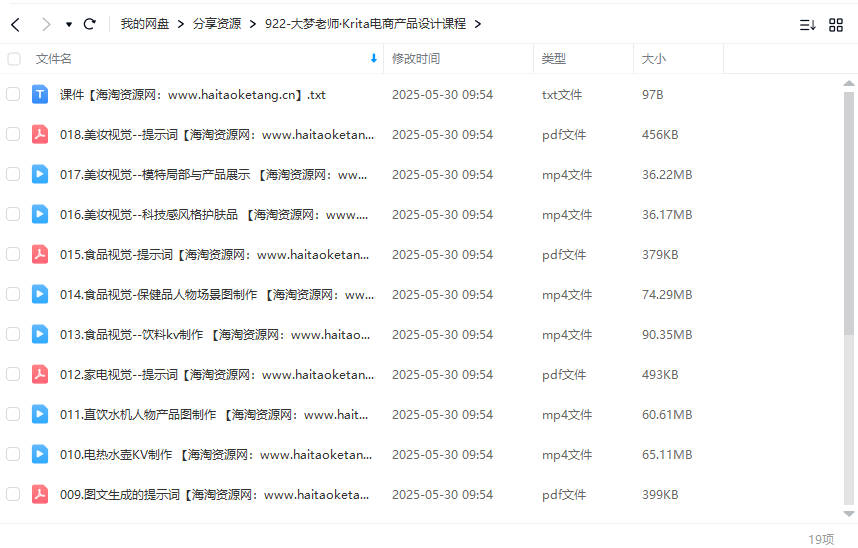Select file 课件【海淘资源网】.txt

point(193,95)
